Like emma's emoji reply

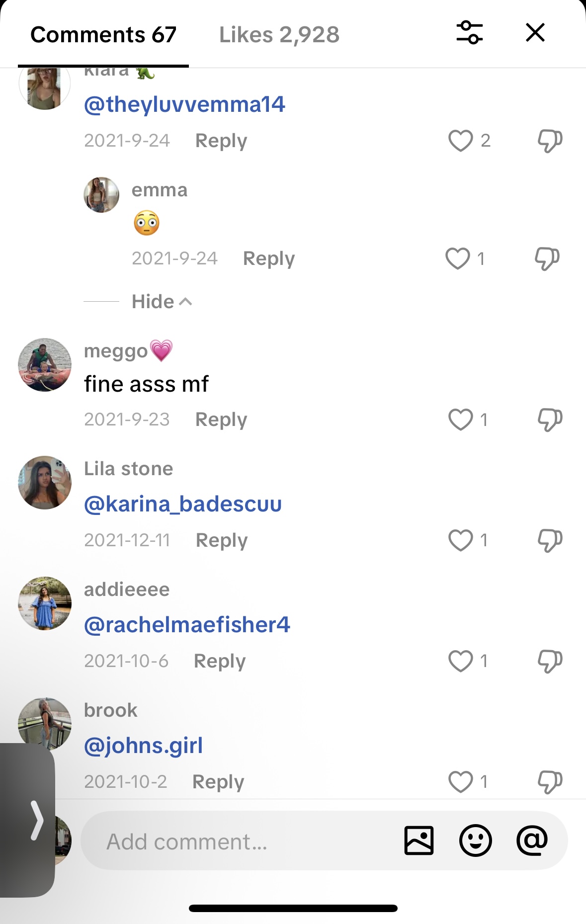[x=457, y=258]
